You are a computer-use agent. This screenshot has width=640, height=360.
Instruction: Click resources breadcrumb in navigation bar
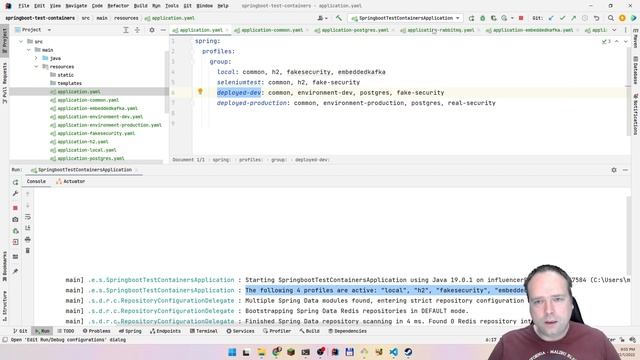(126, 18)
